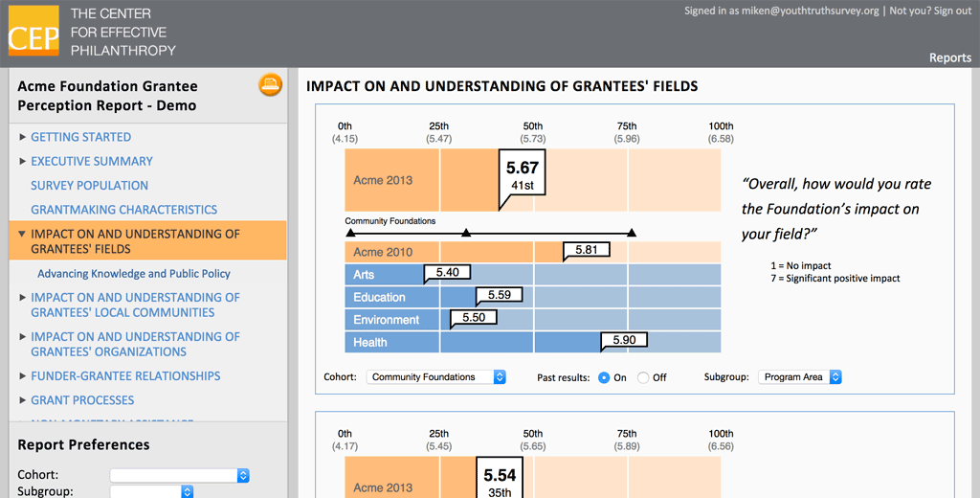This screenshot has width=980, height=498.
Task: Turn Past results On
Action: (x=604, y=378)
